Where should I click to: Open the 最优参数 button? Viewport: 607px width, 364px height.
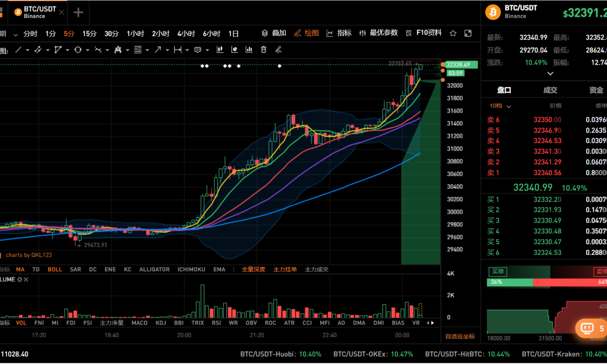[379, 33]
